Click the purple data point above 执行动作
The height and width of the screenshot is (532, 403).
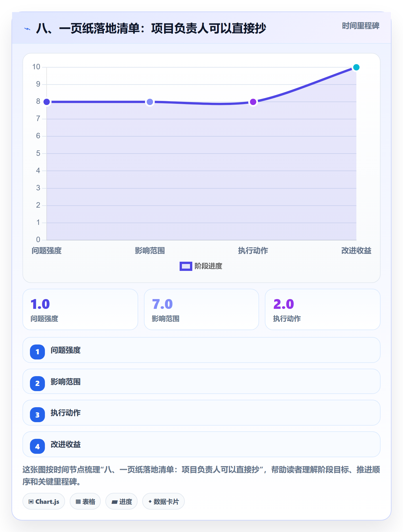(253, 102)
